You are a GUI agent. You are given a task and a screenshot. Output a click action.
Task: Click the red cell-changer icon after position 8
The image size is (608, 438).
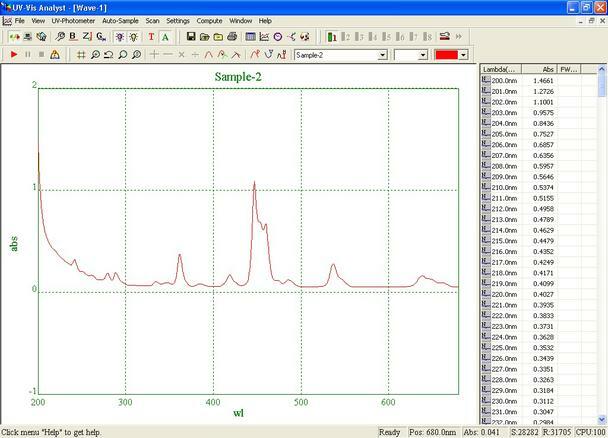point(444,36)
